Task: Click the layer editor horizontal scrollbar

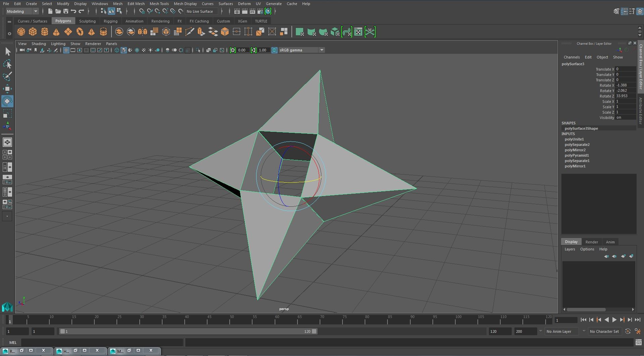Action: pyautogui.click(x=586, y=309)
